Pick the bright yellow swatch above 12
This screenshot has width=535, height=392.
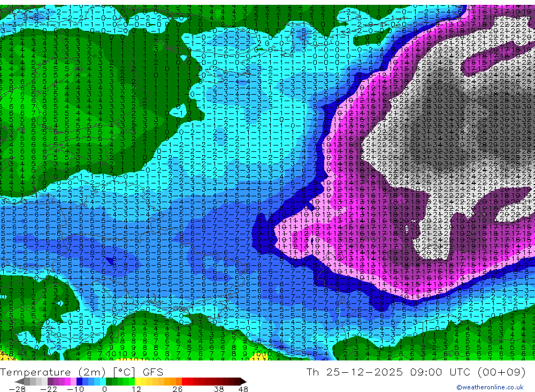click(x=138, y=381)
